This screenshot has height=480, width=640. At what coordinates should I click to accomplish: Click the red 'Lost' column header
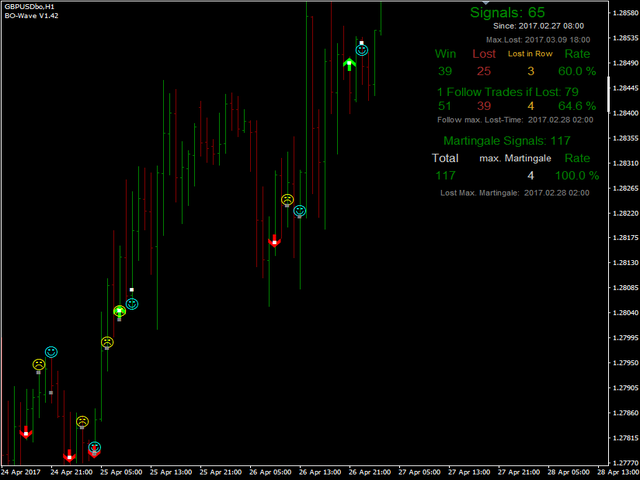point(484,54)
